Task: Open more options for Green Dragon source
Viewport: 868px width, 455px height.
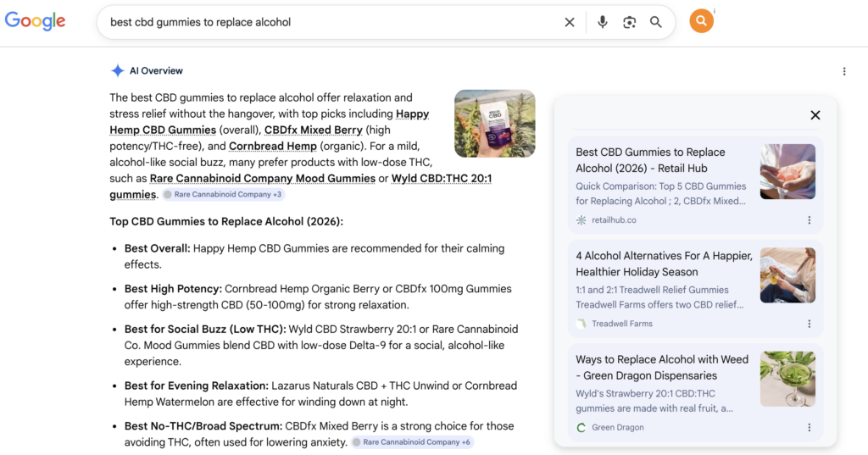Action: click(x=809, y=428)
